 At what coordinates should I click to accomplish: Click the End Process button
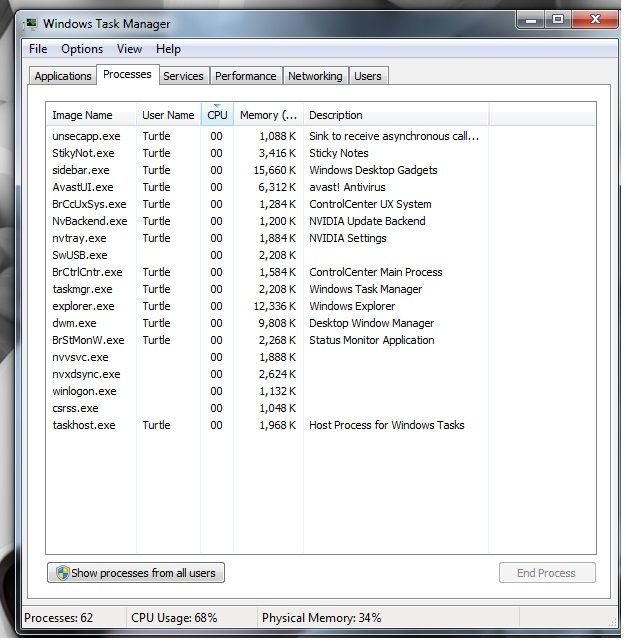(547, 573)
